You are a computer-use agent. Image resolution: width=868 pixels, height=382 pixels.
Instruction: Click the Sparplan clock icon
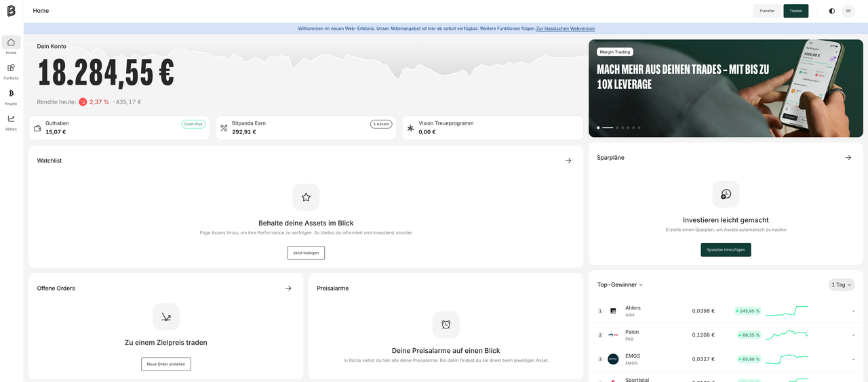[x=726, y=194]
